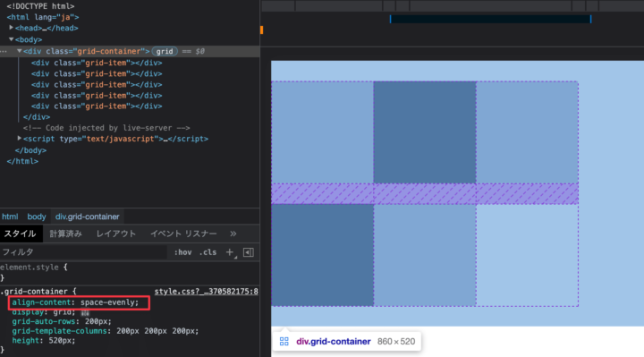Click the grid badge on grid-container element
Image resolution: width=644 pixels, height=357 pixels.
[x=165, y=51]
